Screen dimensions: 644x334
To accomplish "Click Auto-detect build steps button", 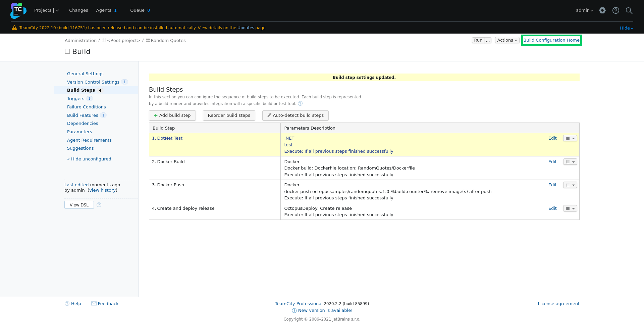I will (296, 115).
